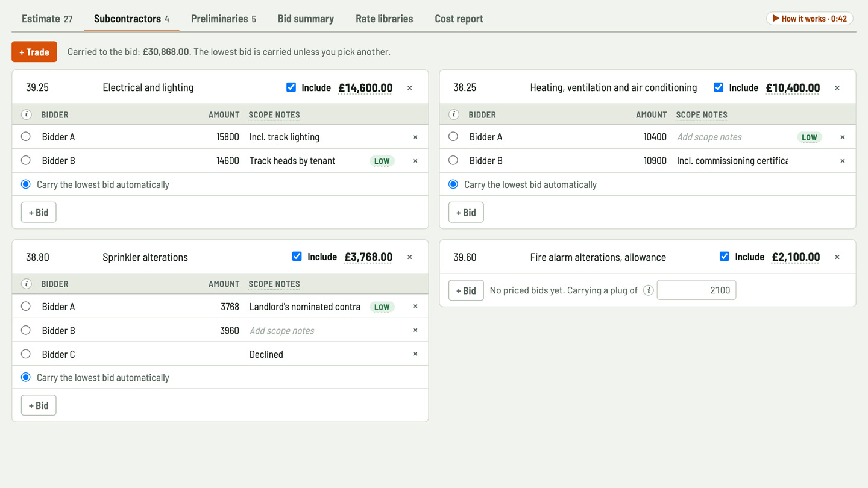Select Bidder B radio for Heating, ventilation
Screen dimensions: 868x488
tap(453, 160)
